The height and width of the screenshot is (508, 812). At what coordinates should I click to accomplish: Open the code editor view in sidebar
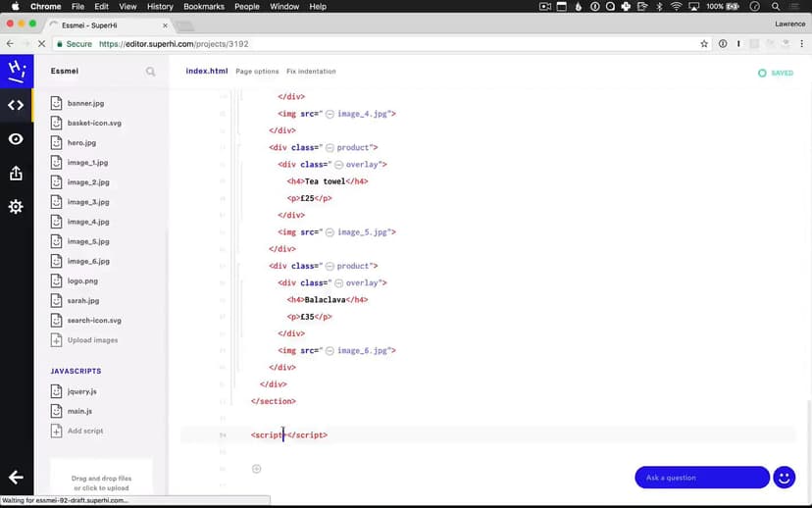[x=16, y=105]
